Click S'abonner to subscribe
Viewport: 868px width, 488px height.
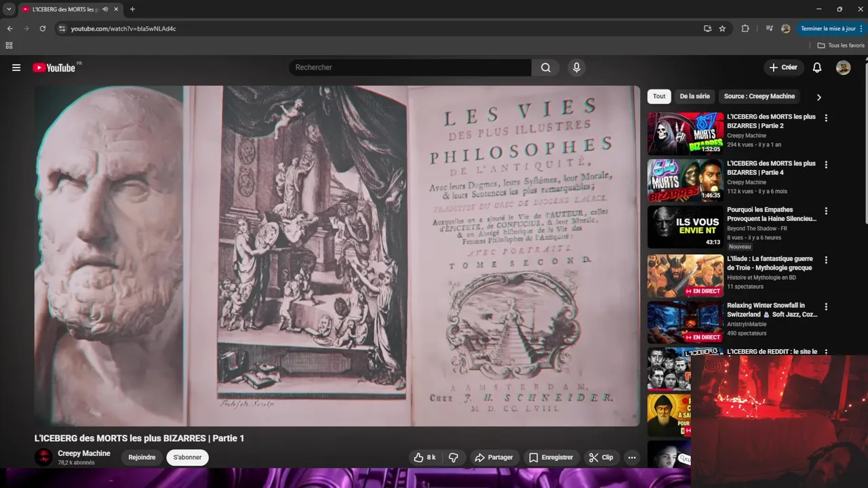pyautogui.click(x=187, y=457)
